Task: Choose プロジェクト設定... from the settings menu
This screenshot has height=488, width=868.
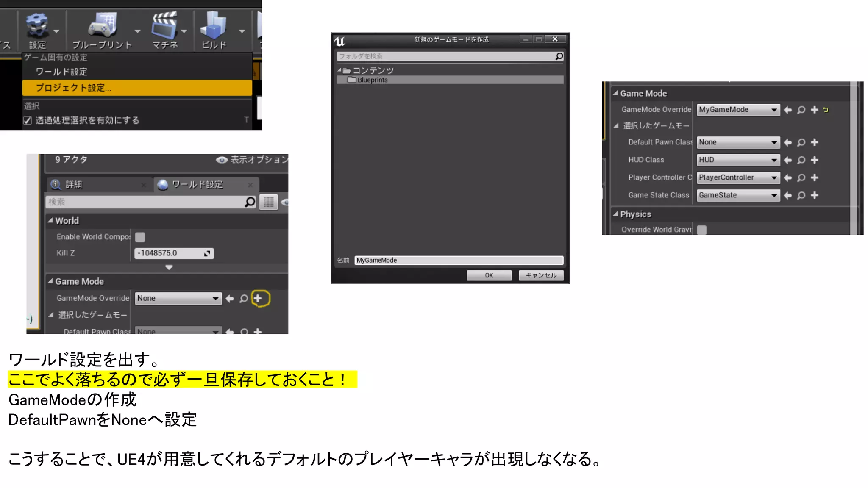Action: (137, 88)
